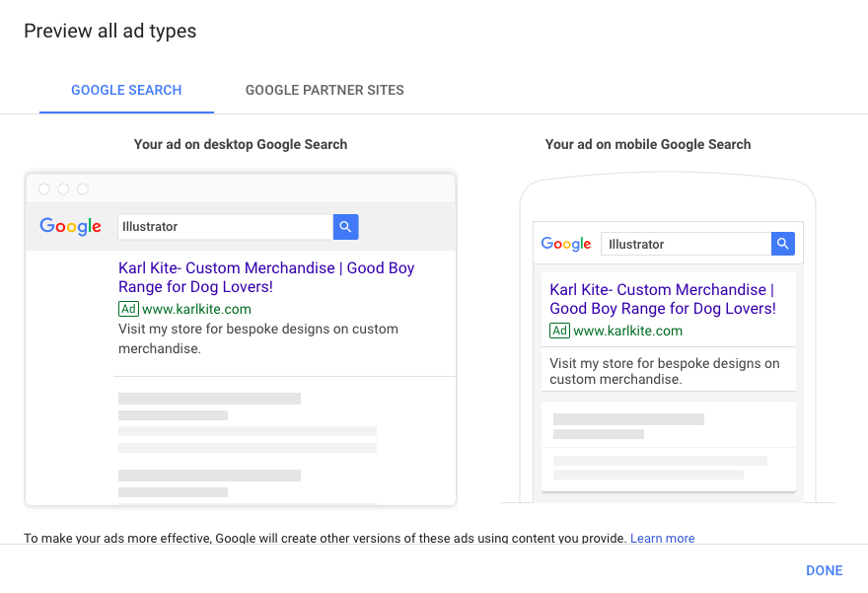
Task: Open the Learn more link
Action: pos(662,538)
